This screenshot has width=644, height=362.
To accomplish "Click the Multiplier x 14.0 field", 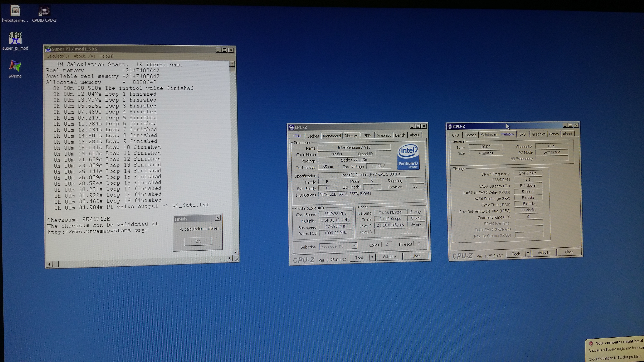I will pyautogui.click(x=335, y=220).
